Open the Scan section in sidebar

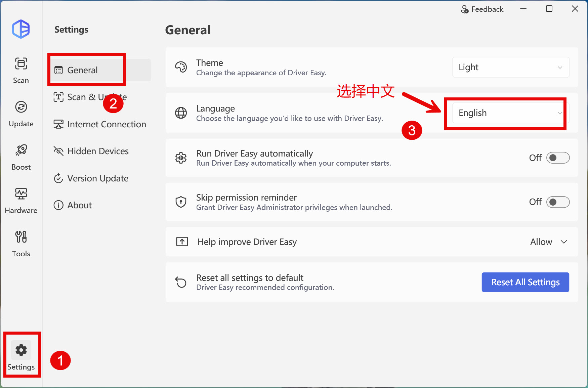[21, 70]
